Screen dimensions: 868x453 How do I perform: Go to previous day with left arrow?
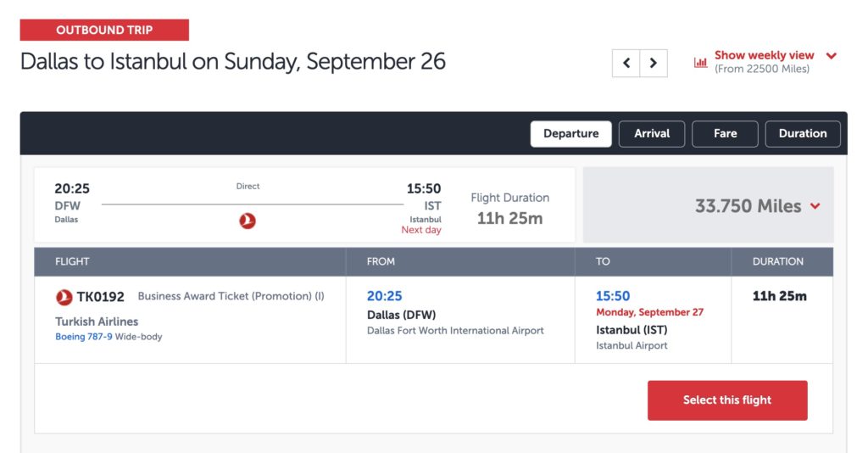[626, 63]
